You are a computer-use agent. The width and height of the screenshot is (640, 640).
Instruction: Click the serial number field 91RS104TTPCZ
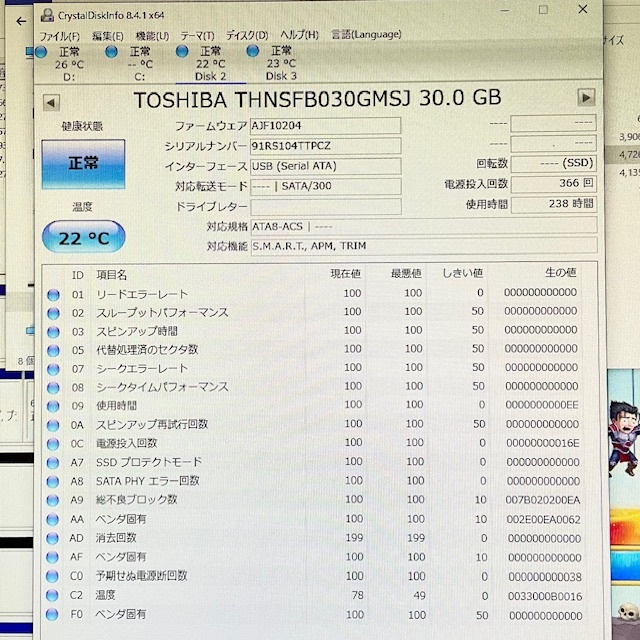325,146
